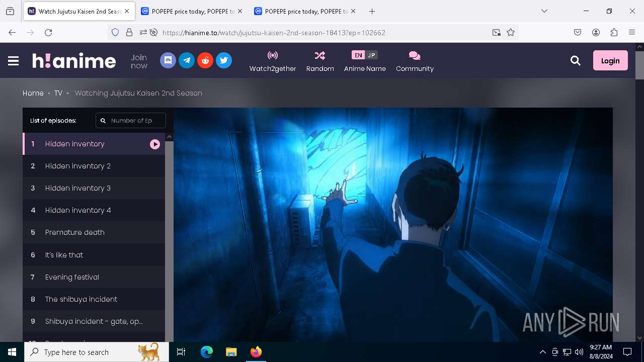This screenshot has width=644, height=362.
Task: Go to TV breadcrumb
Action: coord(58,93)
